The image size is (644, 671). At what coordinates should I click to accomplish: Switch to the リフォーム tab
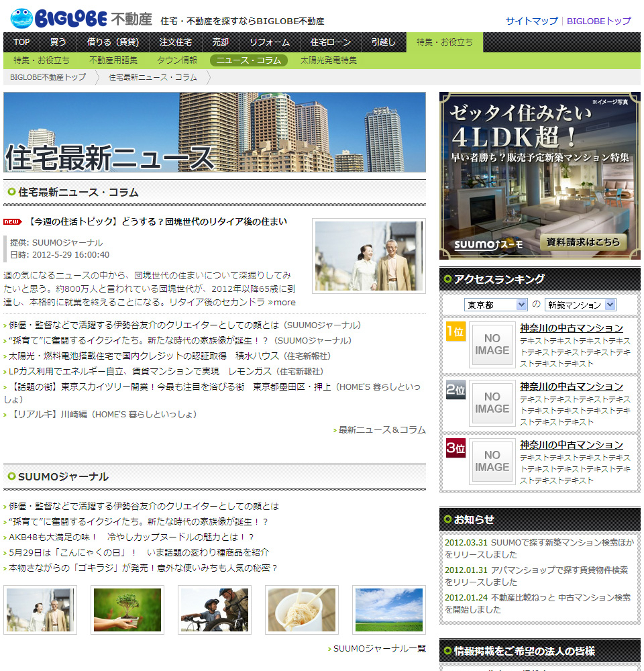click(x=270, y=42)
